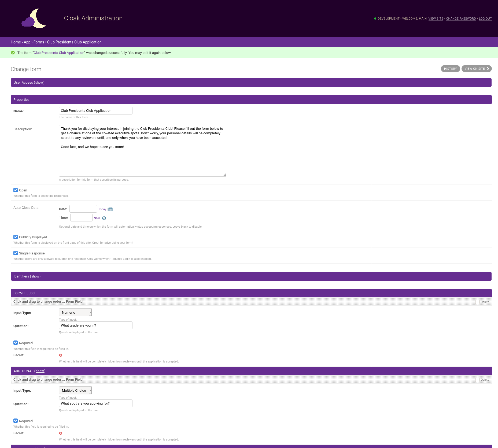Image resolution: width=498 pixels, height=448 pixels.
Task: Click the What grade are you in question field
Action: coord(96,325)
